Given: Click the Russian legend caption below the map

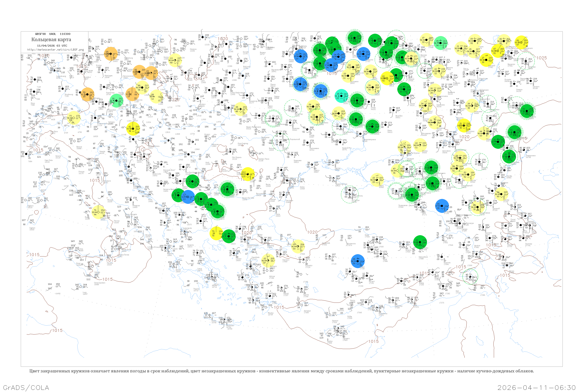Looking at the screenshot, I should click(281, 371).
